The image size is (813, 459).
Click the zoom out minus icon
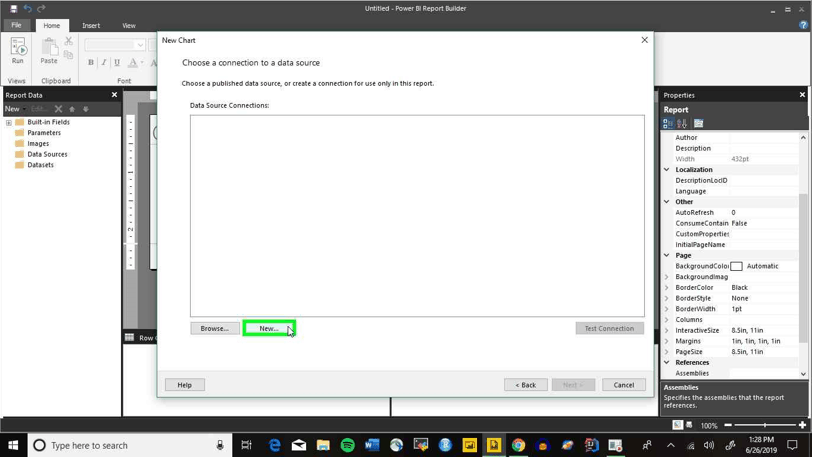pyautogui.click(x=728, y=425)
